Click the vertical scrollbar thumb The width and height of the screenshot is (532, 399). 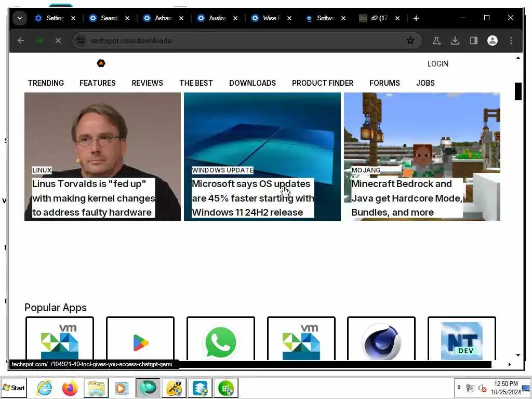pos(518,91)
